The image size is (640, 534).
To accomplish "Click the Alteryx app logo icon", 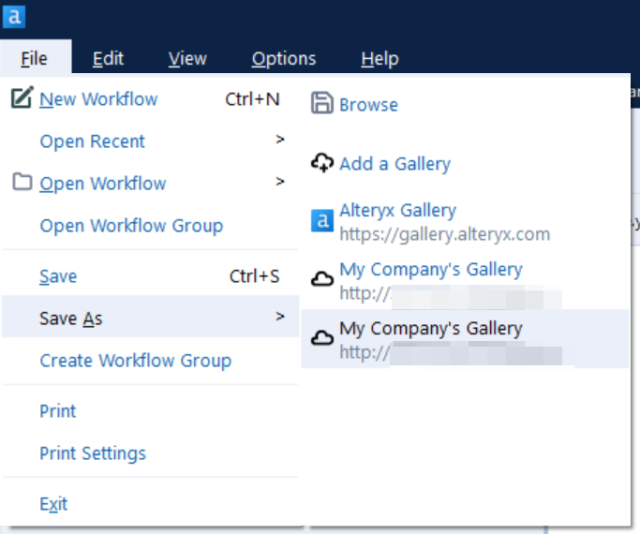I will point(14,17).
